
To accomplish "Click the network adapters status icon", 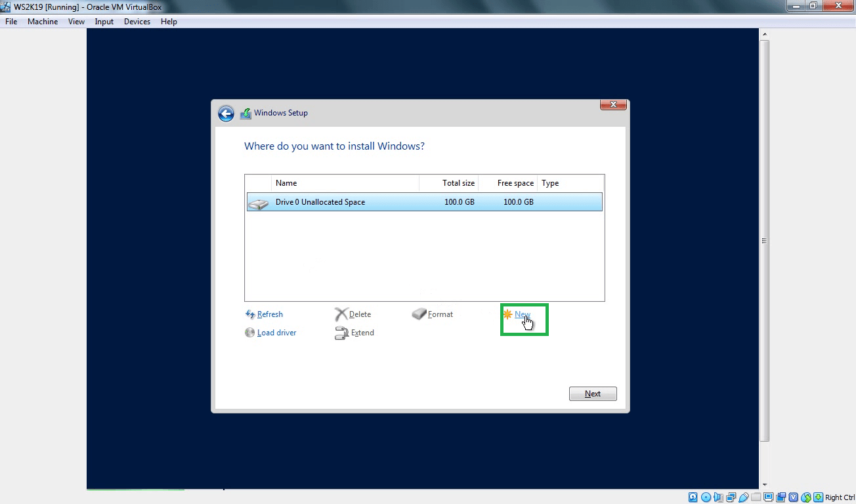I will [x=731, y=497].
